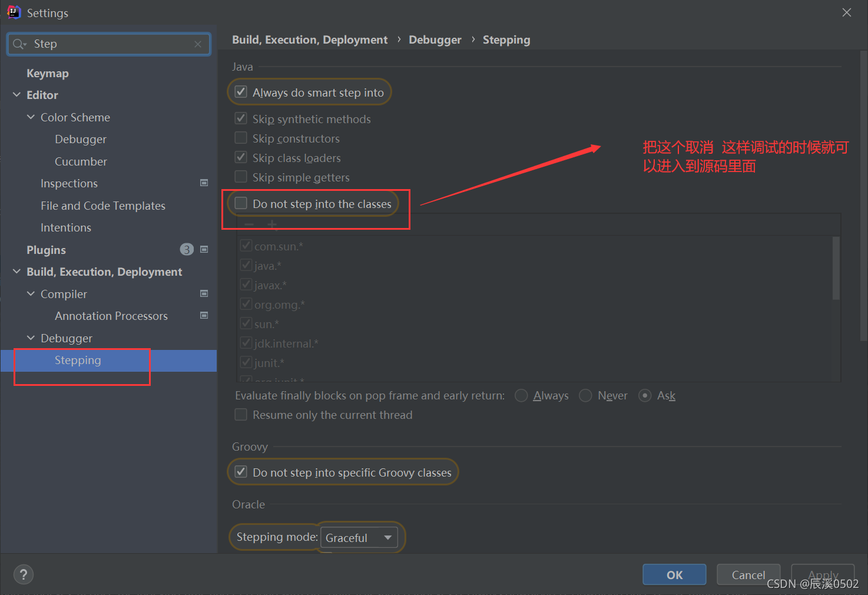
Task: Enable Resume only the current thread
Action: (241, 415)
